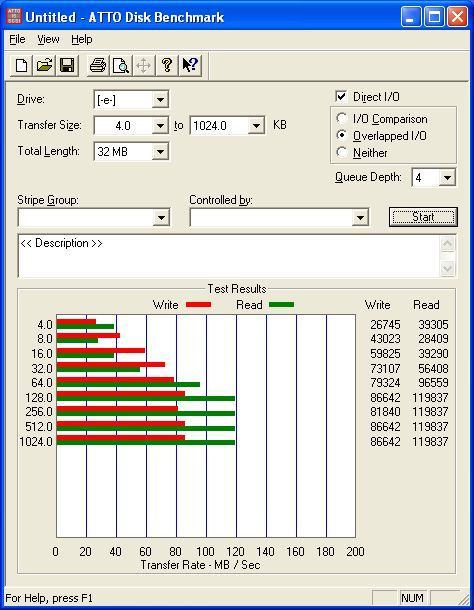This screenshot has width=474, height=610.
Task: Minimize the ATTO Disk Benchmark window
Action: [410, 17]
